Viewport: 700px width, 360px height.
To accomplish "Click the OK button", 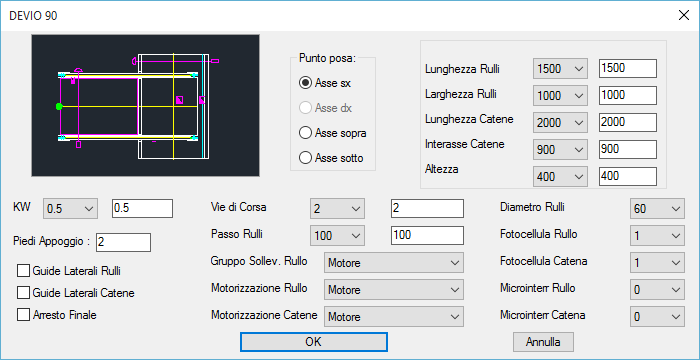I will click(x=313, y=342).
